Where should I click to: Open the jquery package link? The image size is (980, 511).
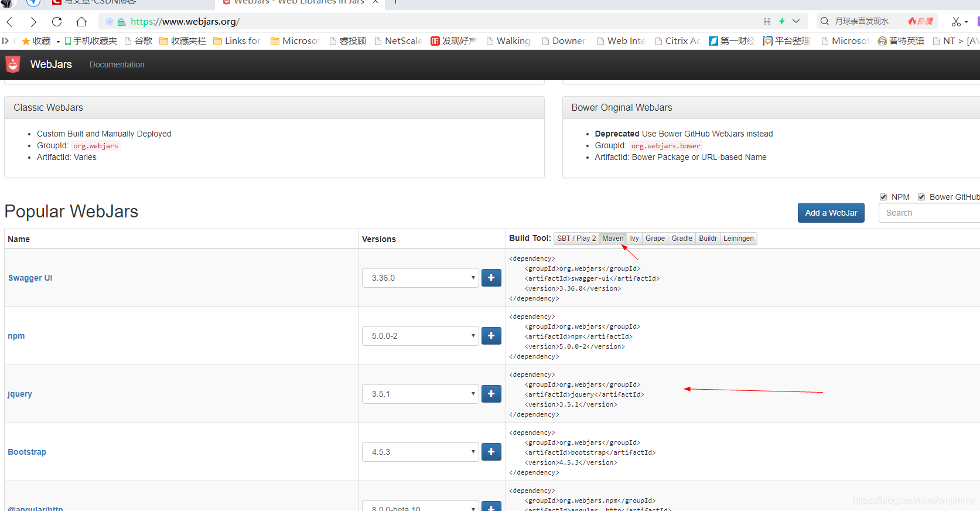pyautogui.click(x=20, y=394)
